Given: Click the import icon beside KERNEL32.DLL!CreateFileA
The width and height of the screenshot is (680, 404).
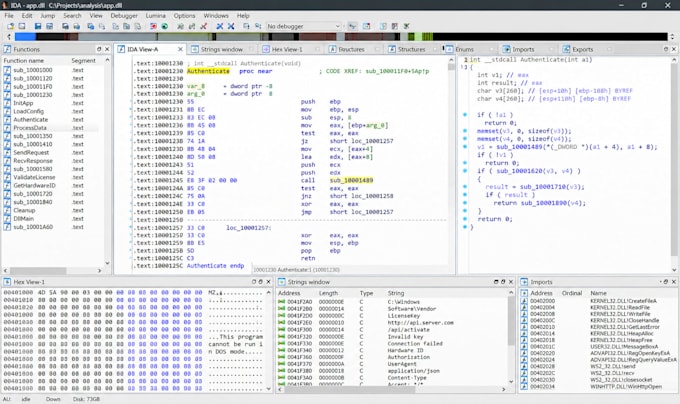Looking at the screenshot, I should coord(524,301).
